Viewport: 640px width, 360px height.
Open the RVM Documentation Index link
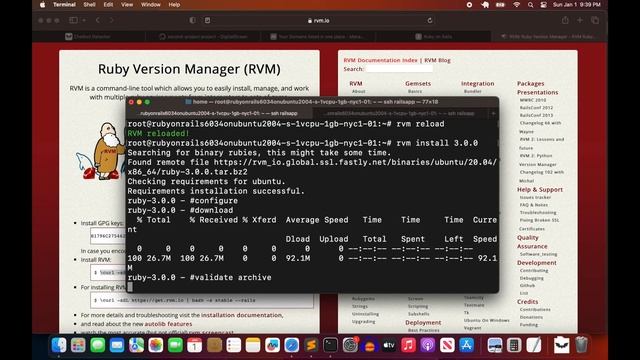[380, 60]
